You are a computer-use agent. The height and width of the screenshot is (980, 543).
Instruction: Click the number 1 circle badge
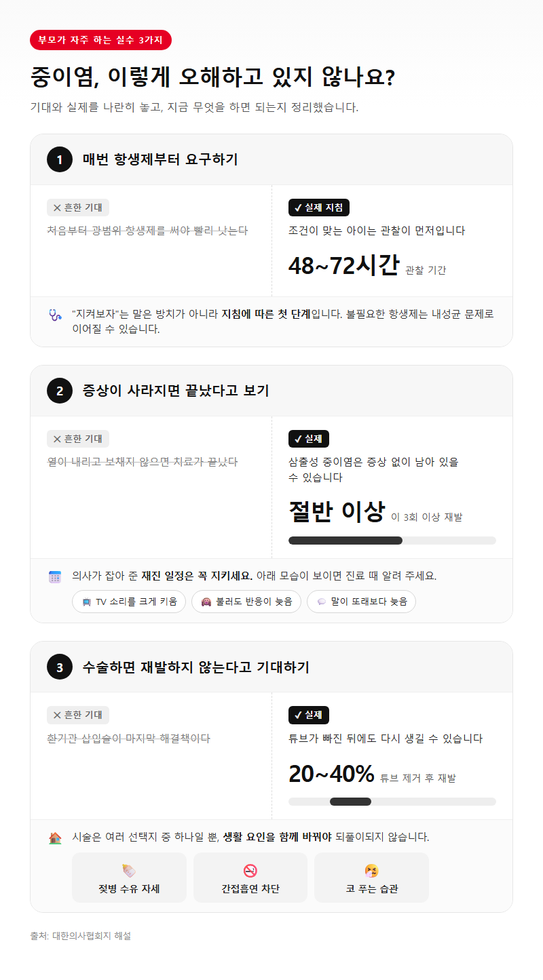point(60,160)
